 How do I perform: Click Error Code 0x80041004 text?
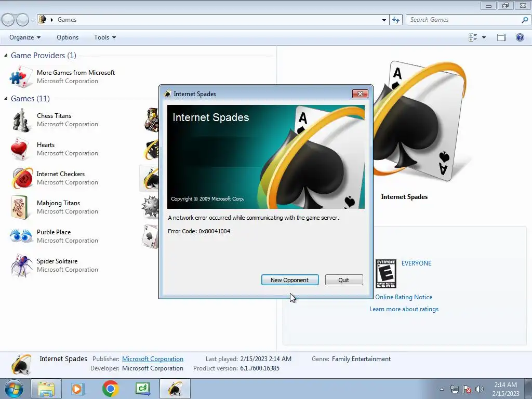click(x=199, y=231)
